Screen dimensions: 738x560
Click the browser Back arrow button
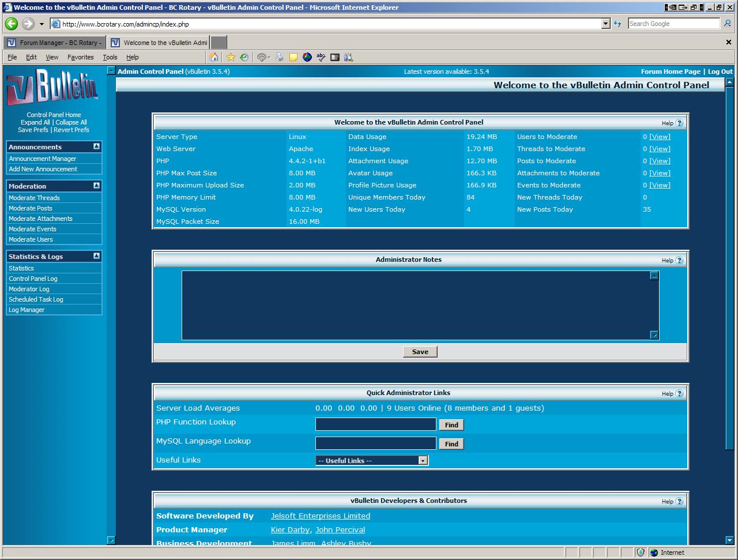[x=11, y=24]
